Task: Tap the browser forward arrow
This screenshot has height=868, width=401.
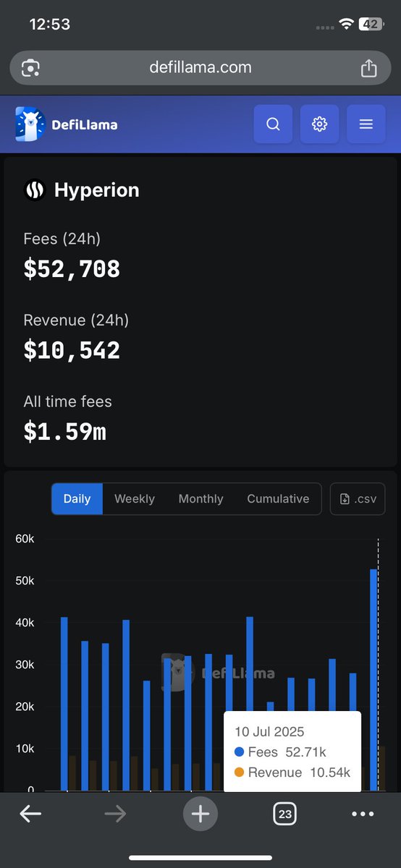Action: coord(115,814)
